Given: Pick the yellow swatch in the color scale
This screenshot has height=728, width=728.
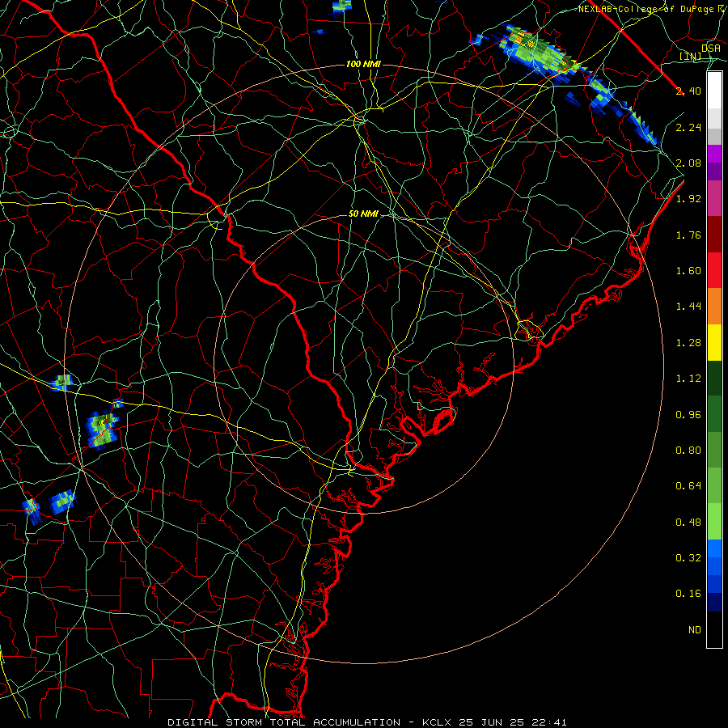Looking at the screenshot, I should click(714, 343).
